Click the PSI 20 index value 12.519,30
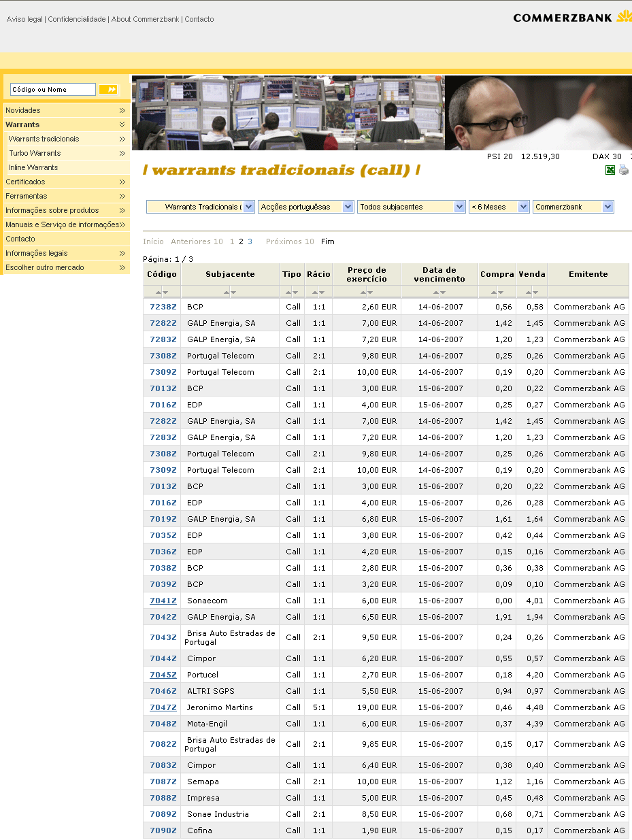Image resolution: width=632 pixels, height=840 pixels. coord(540,156)
